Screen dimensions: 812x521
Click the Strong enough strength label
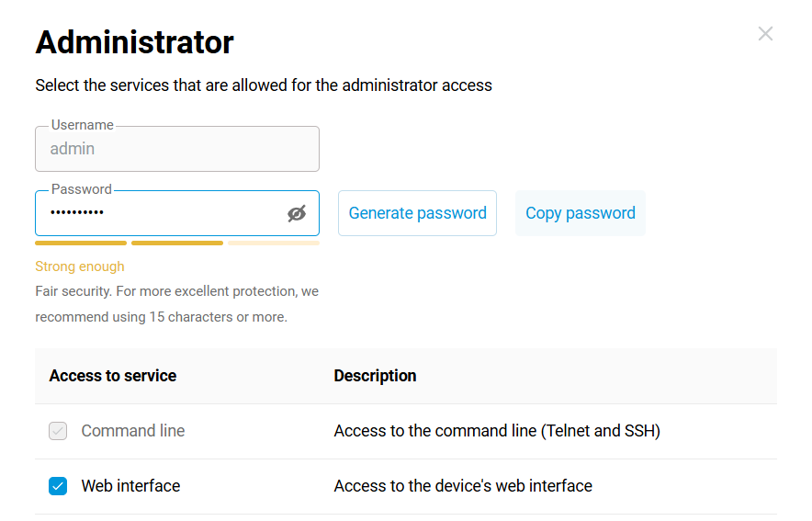coord(80,266)
